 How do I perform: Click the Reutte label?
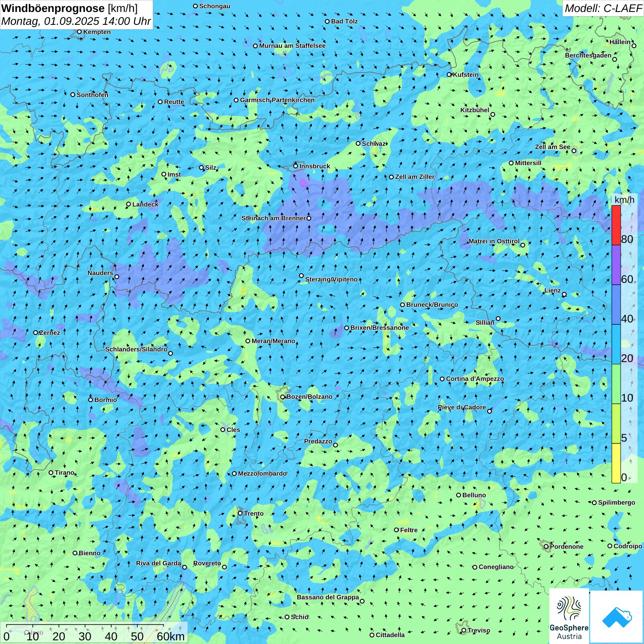tap(174, 102)
